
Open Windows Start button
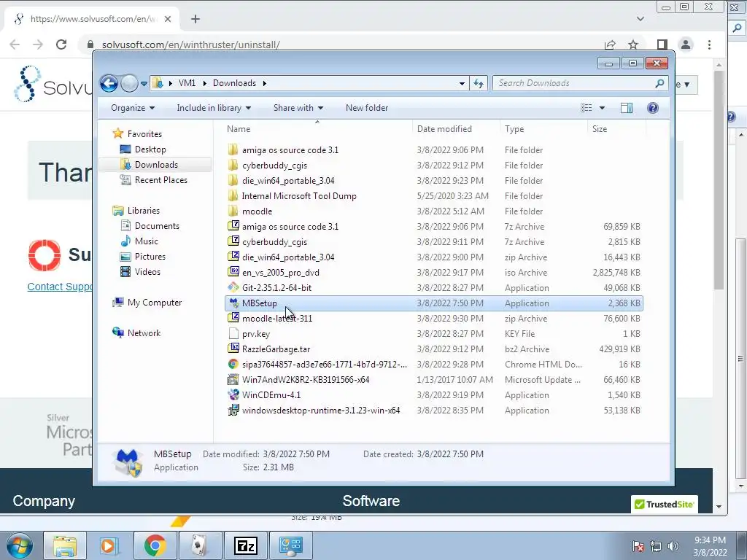tap(19, 545)
